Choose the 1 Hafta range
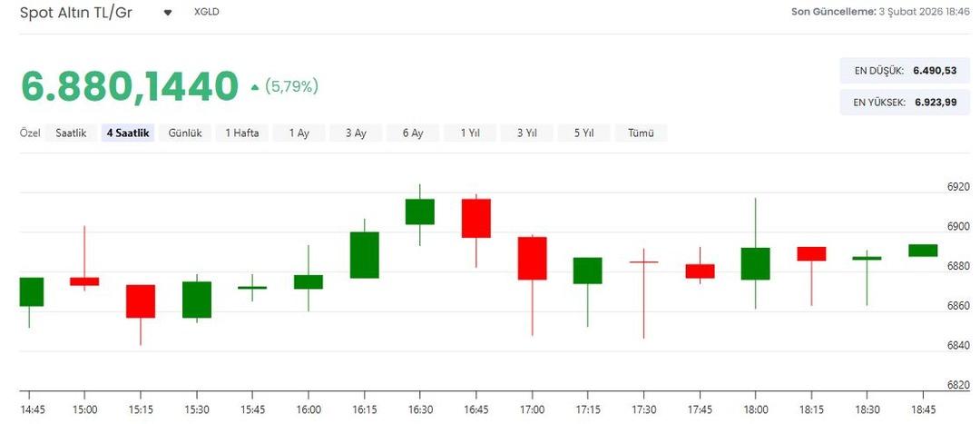 tap(242, 133)
